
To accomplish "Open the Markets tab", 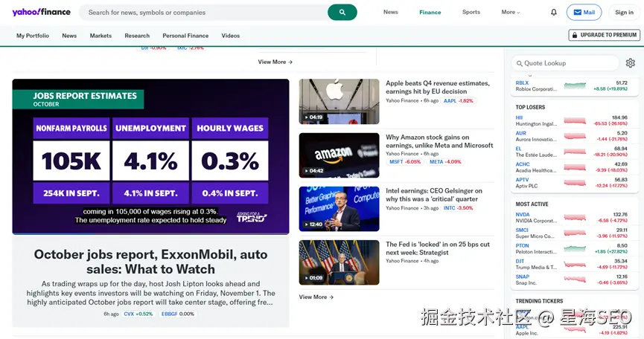I will tap(101, 36).
